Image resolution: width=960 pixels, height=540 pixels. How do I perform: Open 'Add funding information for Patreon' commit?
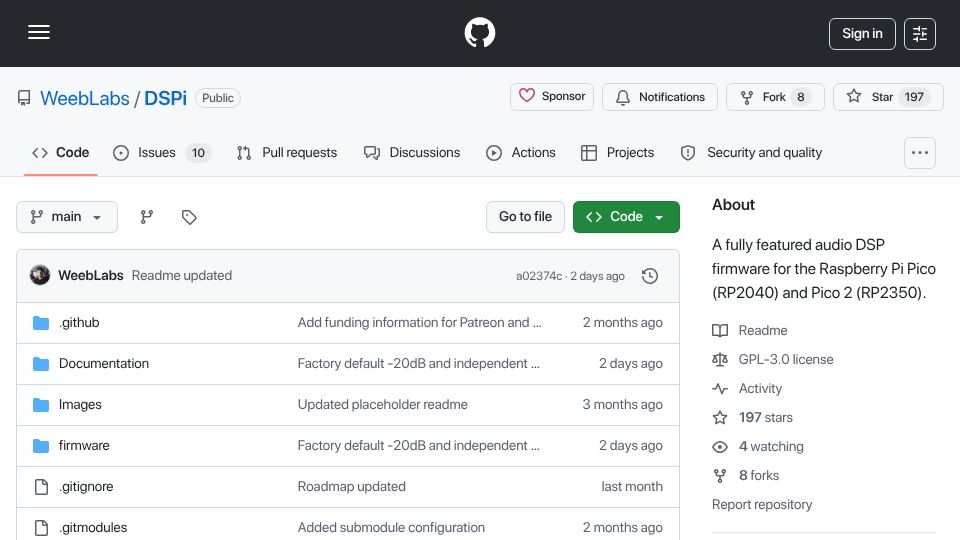pos(419,323)
